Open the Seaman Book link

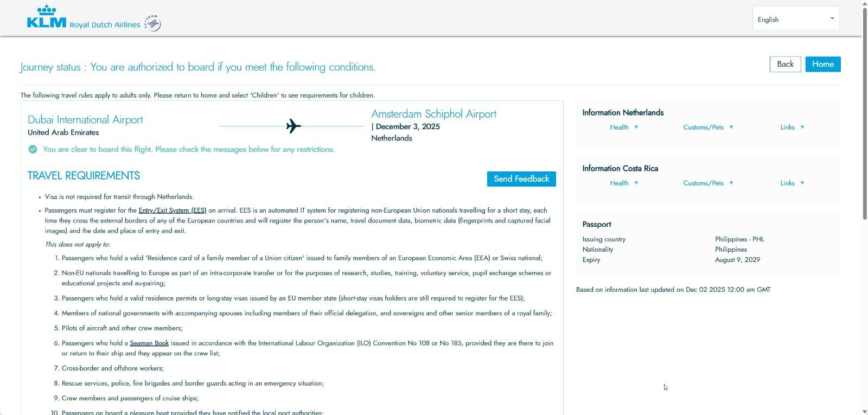(150, 343)
